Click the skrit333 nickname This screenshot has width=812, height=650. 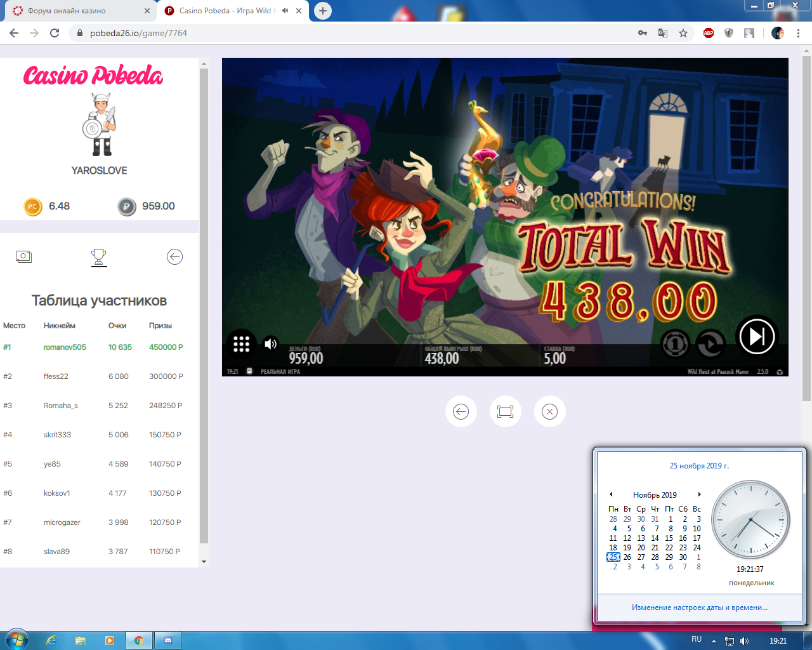(x=57, y=435)
